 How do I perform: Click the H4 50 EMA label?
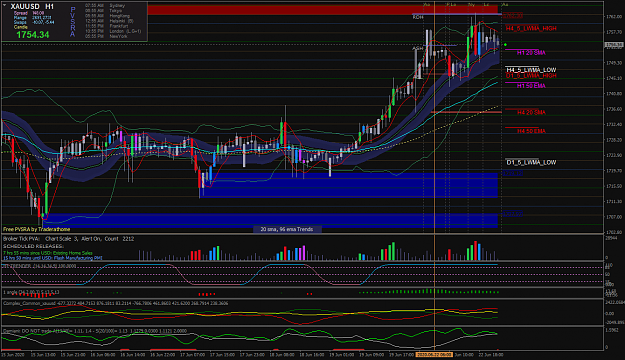click(531, 131)
